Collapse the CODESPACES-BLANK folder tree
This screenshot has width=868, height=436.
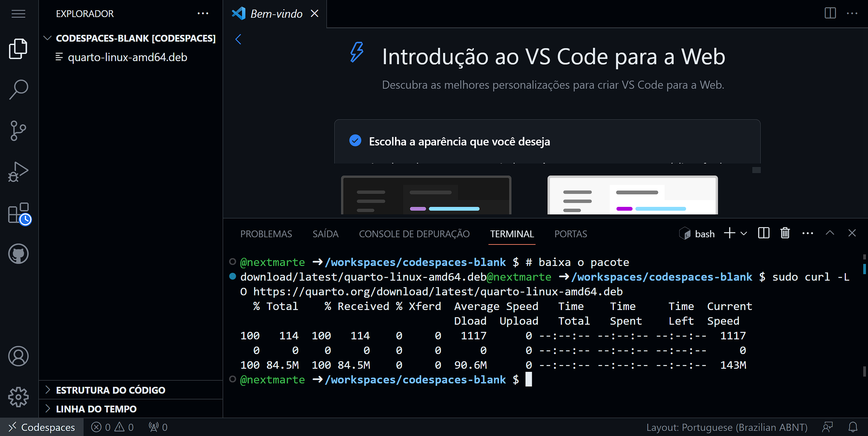pos(48,38)
